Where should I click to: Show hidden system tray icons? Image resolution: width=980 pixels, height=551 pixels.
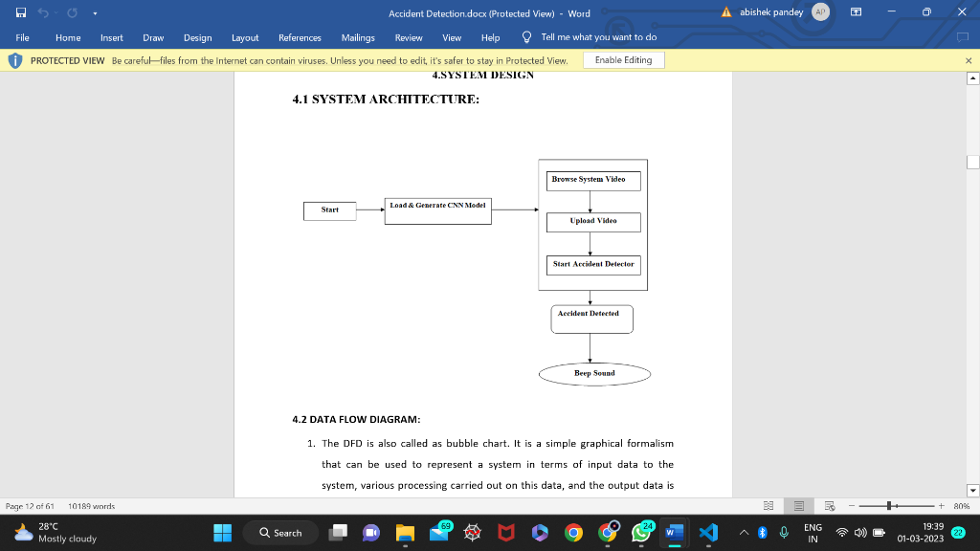pos(744,533)
